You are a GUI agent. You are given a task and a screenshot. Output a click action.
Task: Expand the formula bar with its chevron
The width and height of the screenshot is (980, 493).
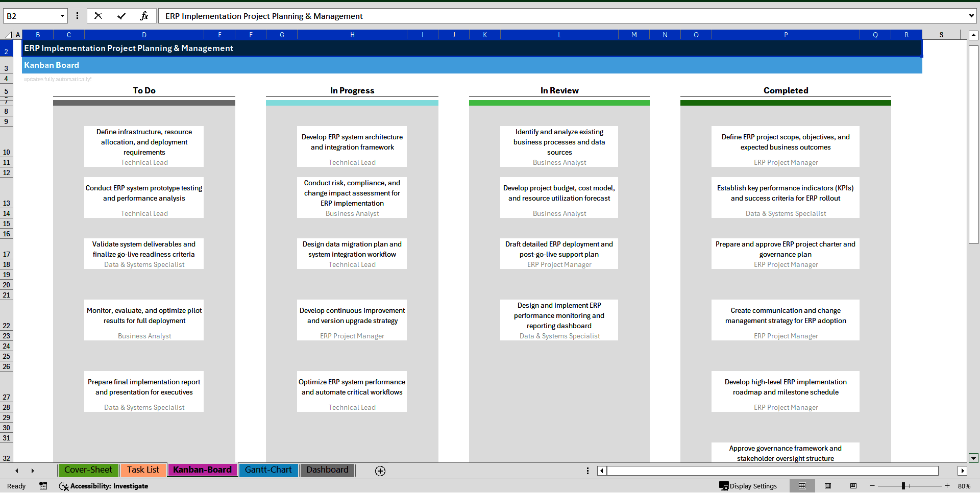point(971,16)
